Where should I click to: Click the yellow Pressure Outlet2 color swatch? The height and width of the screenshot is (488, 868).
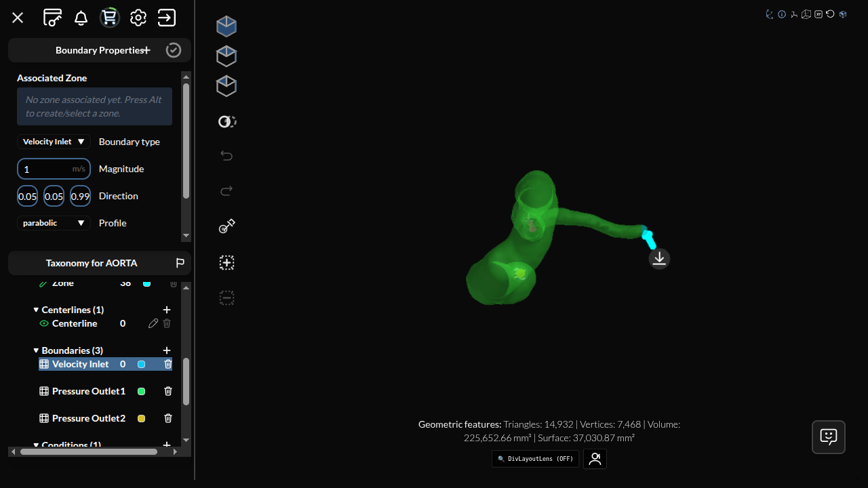coord(142,418)
